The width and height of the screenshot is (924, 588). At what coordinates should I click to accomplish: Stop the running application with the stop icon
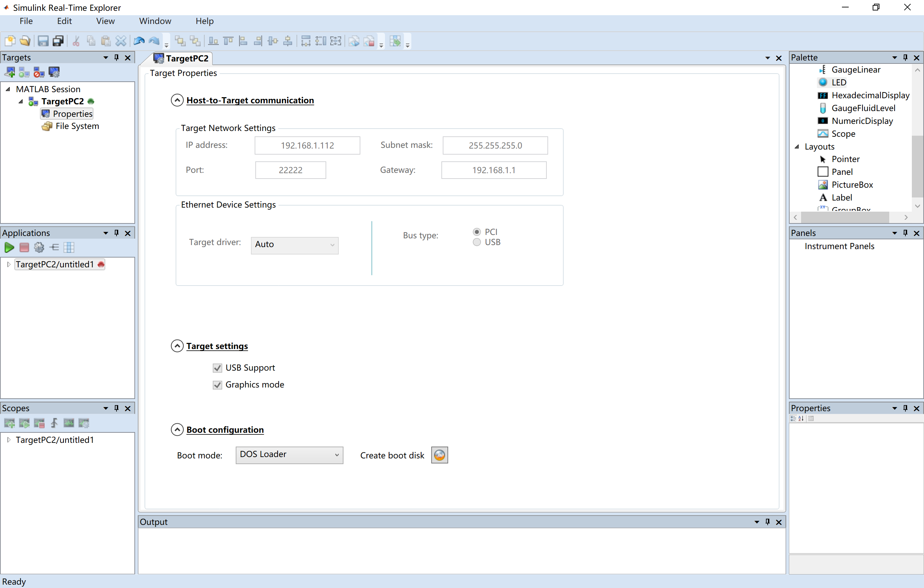[x=24, y=247]
